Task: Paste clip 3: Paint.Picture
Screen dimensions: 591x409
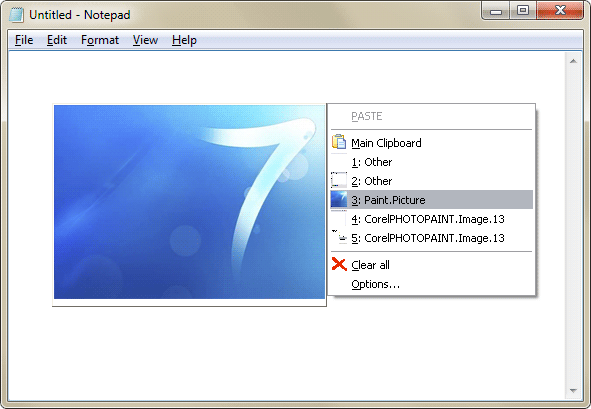Action: 432,199
